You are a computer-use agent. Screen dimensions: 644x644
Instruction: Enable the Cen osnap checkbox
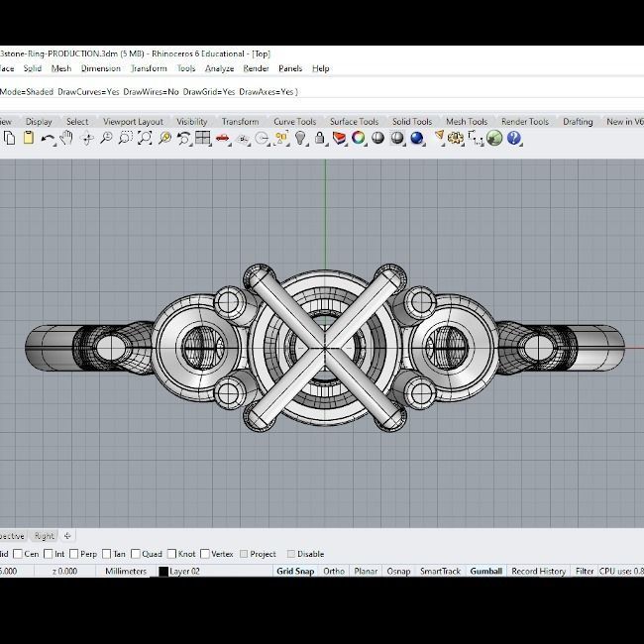(x=18, y=554)
